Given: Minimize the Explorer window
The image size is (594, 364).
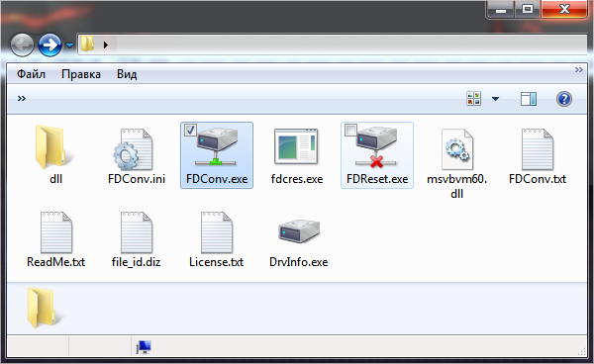Looking at the screenshot, I should pos(500,10).
